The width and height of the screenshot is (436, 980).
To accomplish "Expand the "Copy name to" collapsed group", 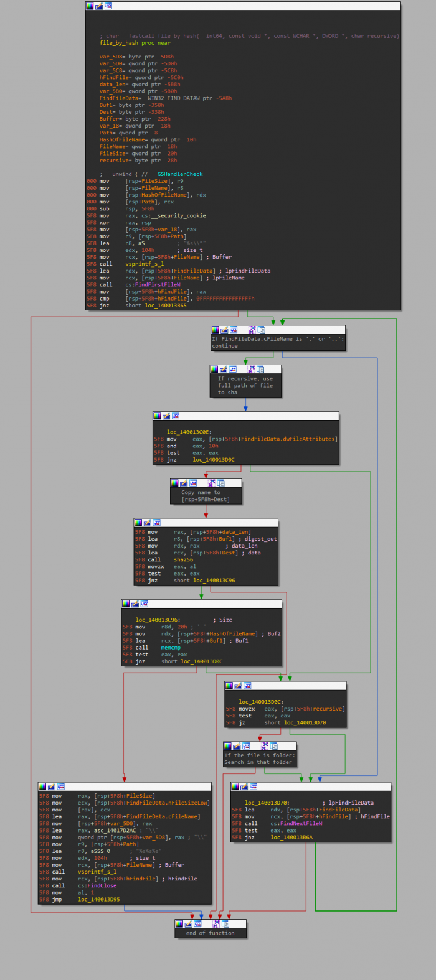I will pos(221,483).
